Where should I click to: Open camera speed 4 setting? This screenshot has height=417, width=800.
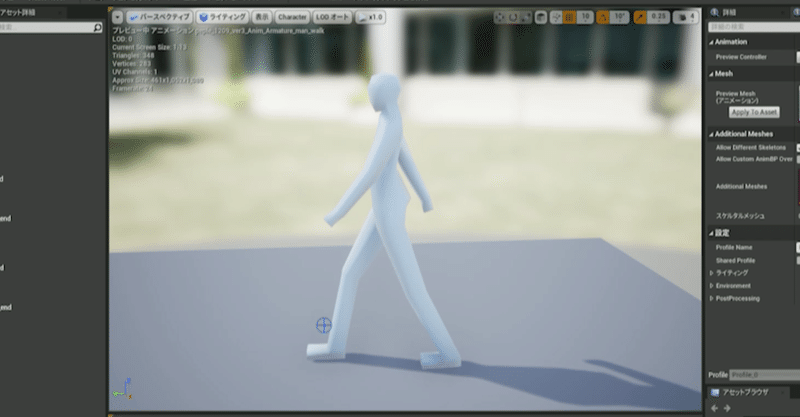[686, 17]
